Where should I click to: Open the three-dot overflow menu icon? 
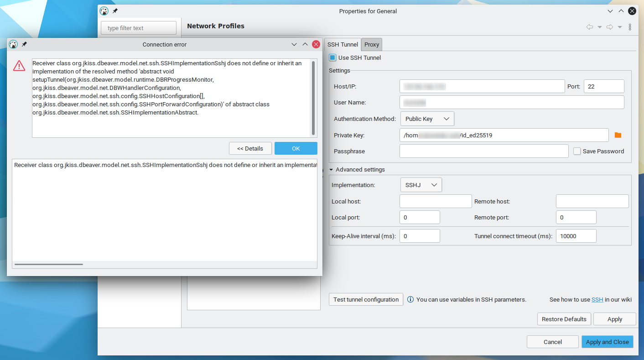point(630,27)
